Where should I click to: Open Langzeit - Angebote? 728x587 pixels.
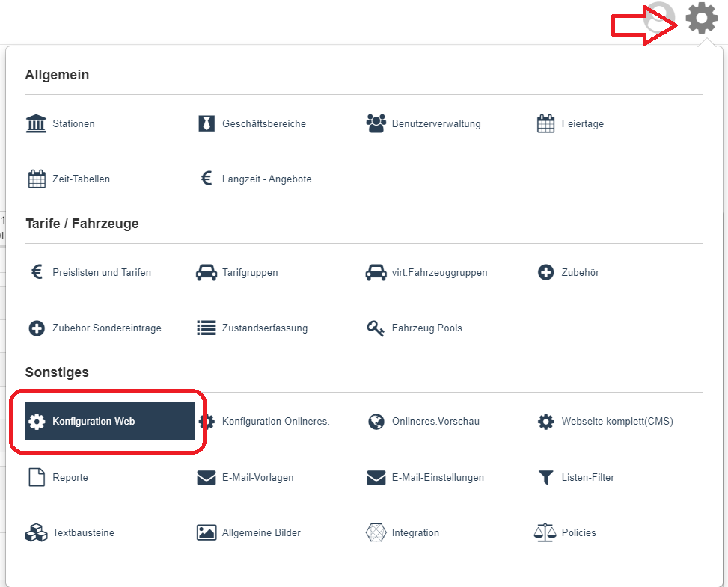(x=266, y=179)
